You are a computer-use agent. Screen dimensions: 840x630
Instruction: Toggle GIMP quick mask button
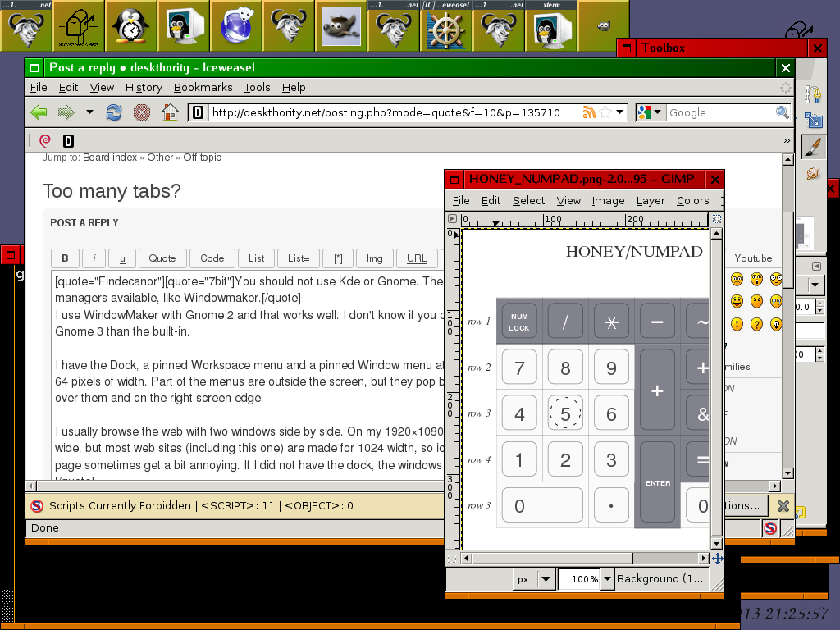[x=451, y=559]
